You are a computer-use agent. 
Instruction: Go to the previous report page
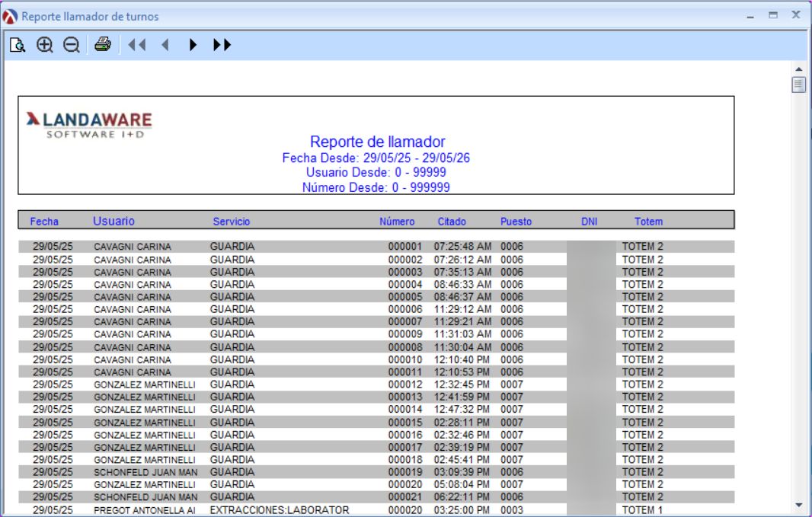click(x=165, y=45)
